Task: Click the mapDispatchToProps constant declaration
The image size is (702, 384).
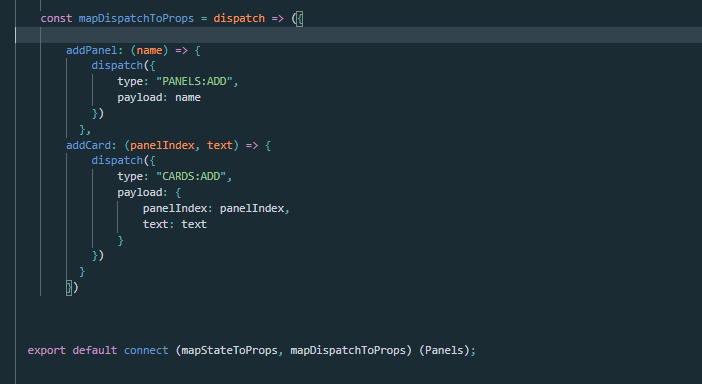Action: tap(136, 18)
